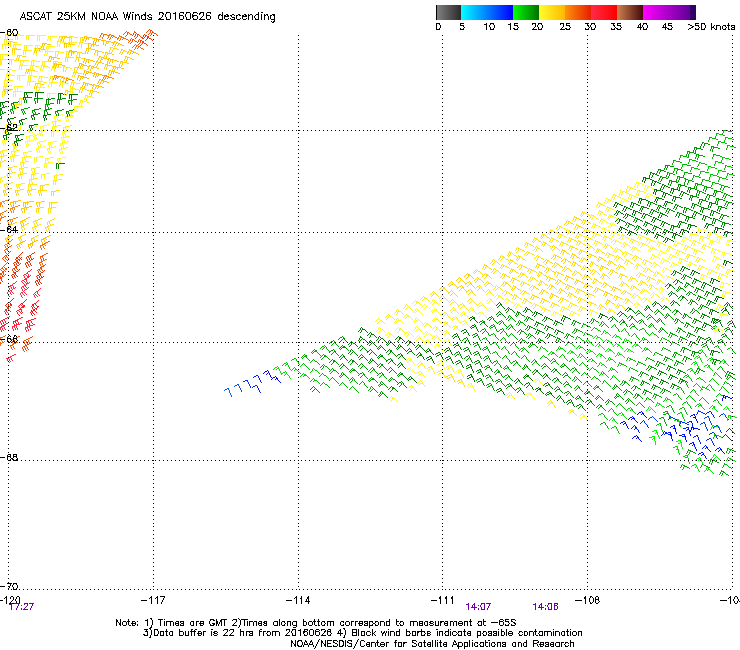Viewport: 740px width, 650px height.
Task: Click the '-68' latitude axis label
Action: [9, 457]
